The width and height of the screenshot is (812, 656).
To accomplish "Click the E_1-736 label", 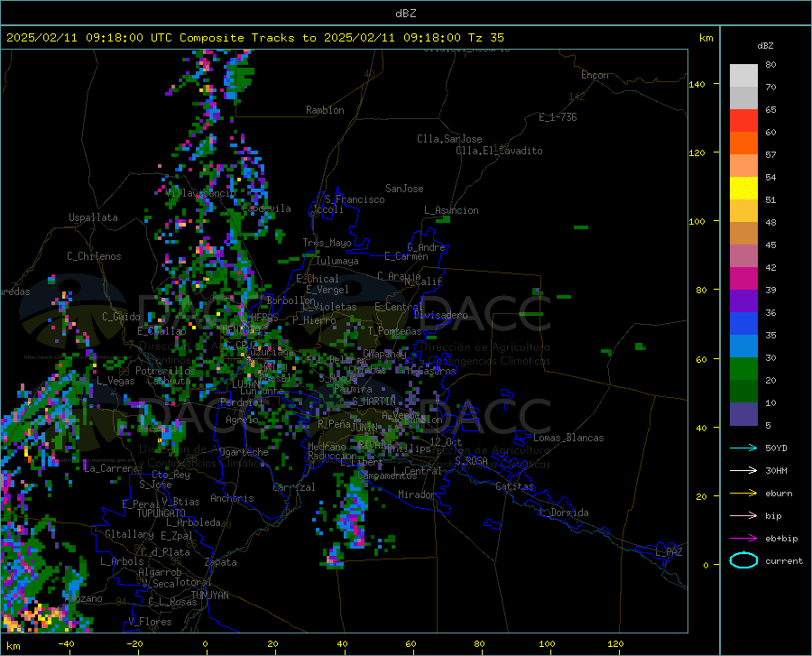I will [558, 117].
